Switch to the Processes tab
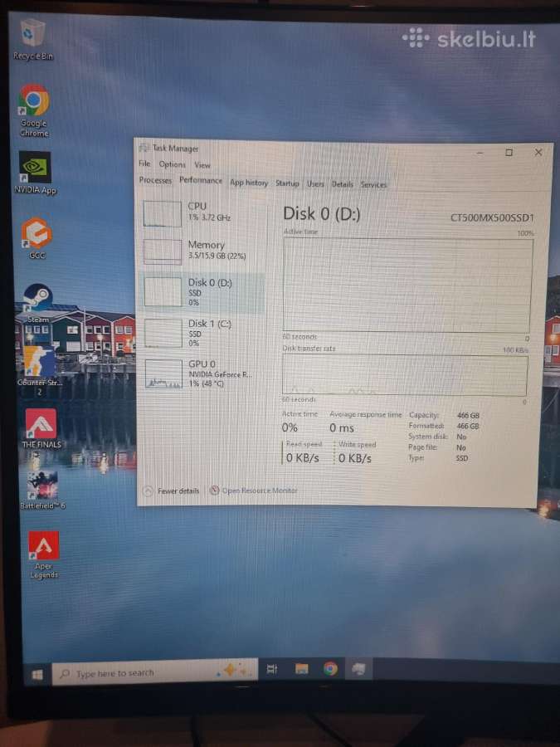The width and height of the screenshot is (560, 747). (155, 180)
